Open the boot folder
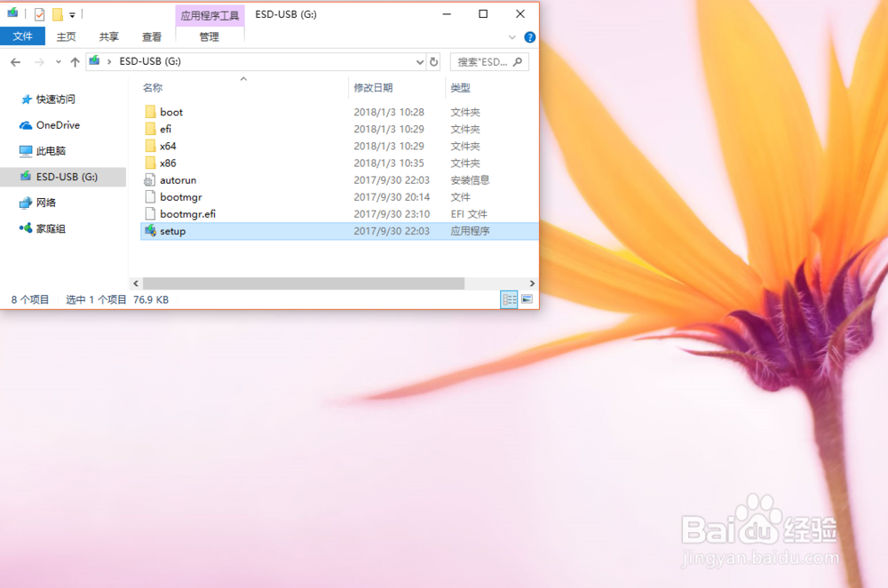Screen dimensions: 888x588 tap(171, 112)
